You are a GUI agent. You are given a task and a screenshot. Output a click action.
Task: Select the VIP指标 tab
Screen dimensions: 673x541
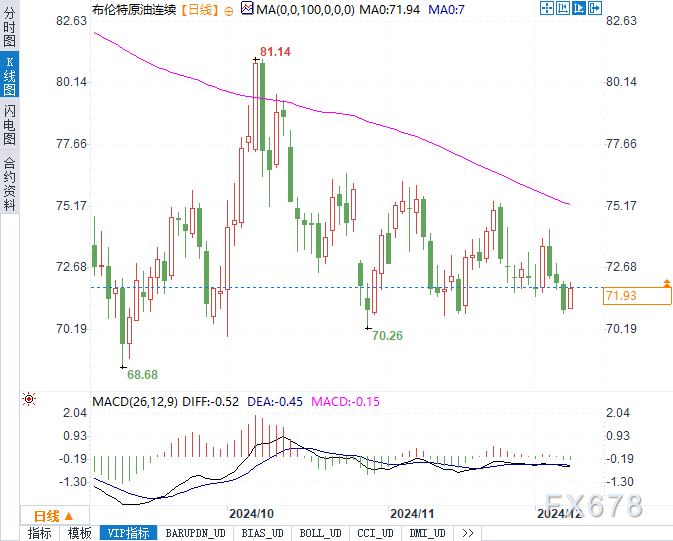pyautogui.click(x=128, y=533)
